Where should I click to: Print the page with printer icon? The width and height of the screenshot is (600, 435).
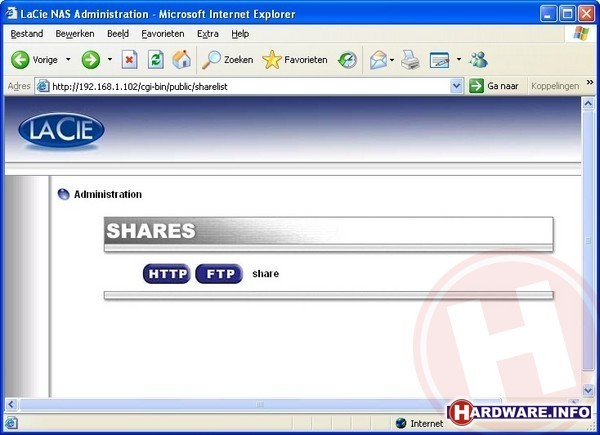[410, 60]
